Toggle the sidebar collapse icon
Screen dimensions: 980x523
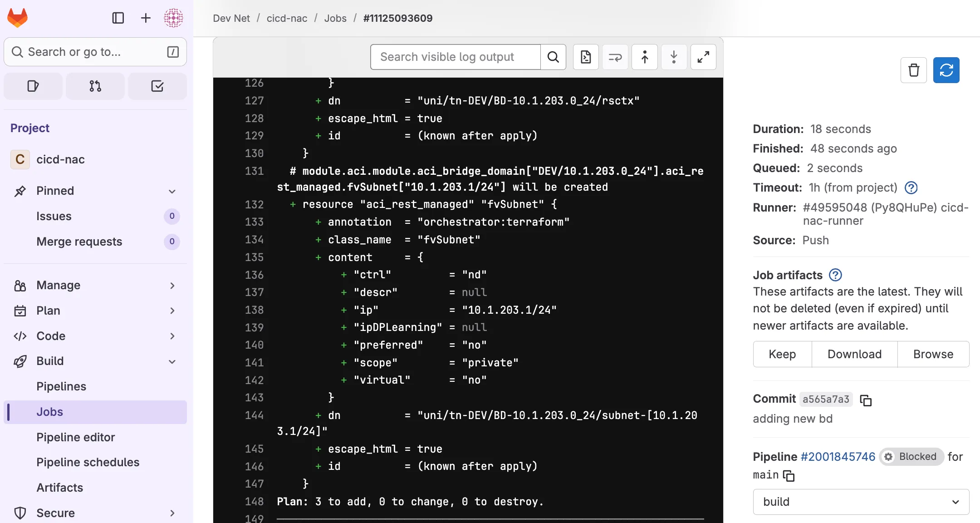118,18
